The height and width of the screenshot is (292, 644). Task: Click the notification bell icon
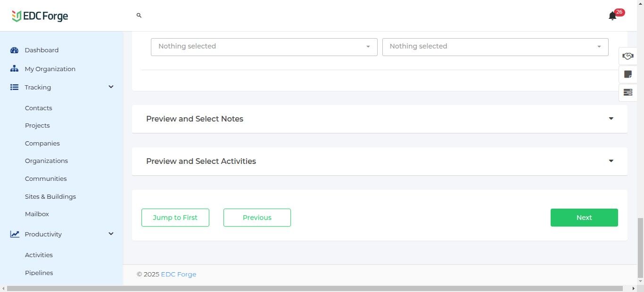(612, 16)
